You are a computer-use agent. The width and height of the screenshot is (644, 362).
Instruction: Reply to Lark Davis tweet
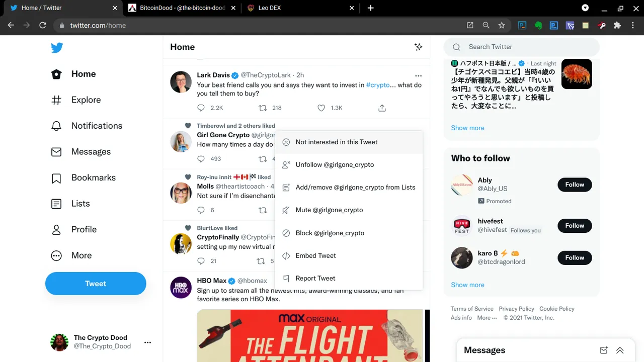pyautogui.click(x=201, y=108)
